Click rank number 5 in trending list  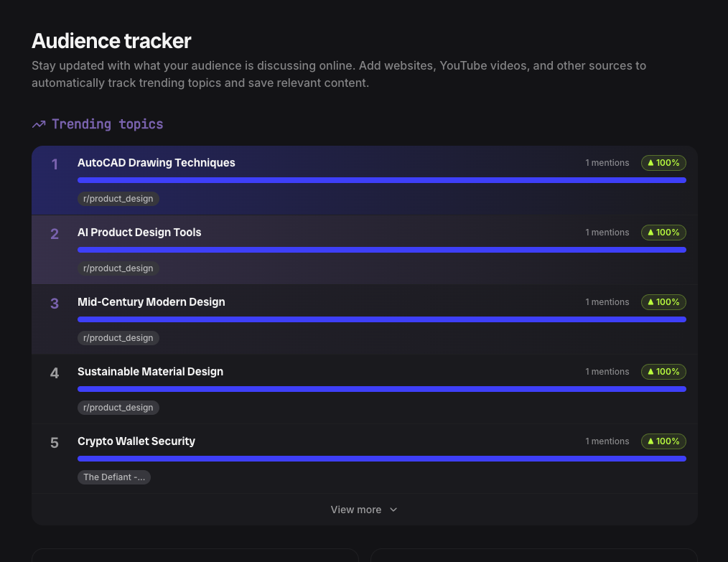[x=55, y=443]
